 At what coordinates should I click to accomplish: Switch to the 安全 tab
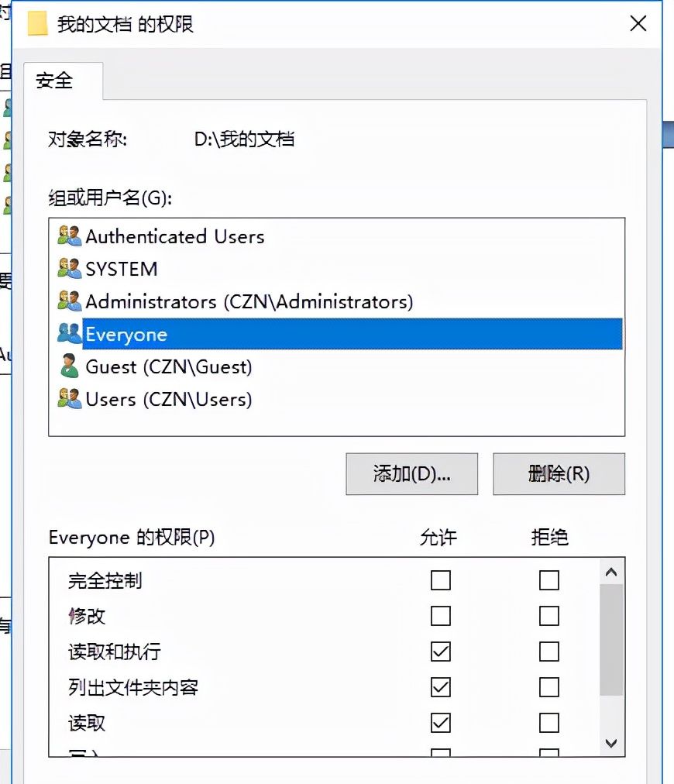[x=55, y=79]
